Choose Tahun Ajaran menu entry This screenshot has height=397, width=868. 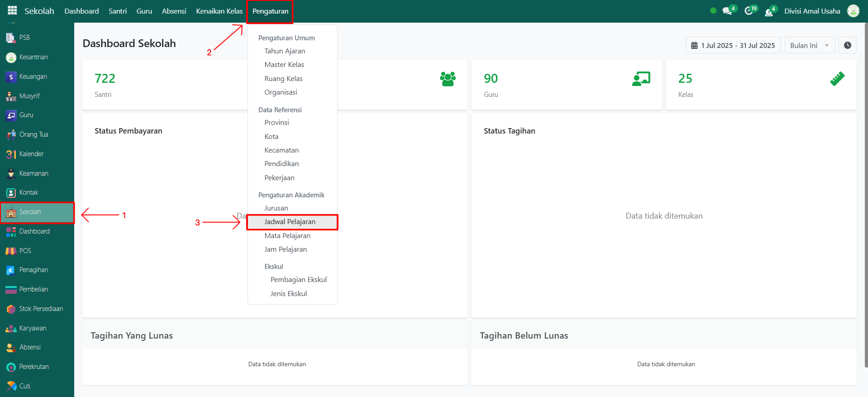(285, 51)
